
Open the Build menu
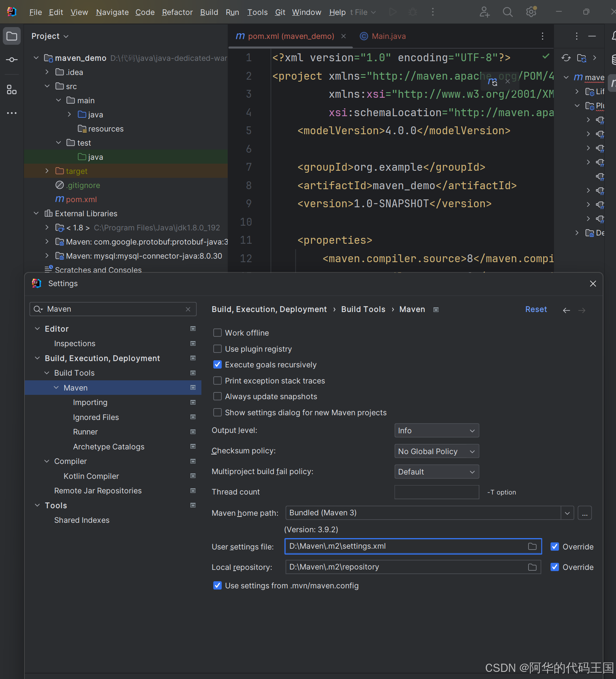pyautogui.click(x=209, y=12)
